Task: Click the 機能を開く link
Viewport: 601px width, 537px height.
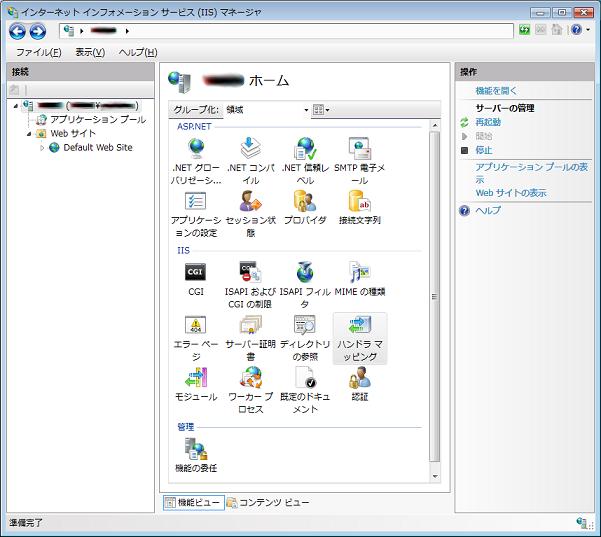Action: point(496,91)
